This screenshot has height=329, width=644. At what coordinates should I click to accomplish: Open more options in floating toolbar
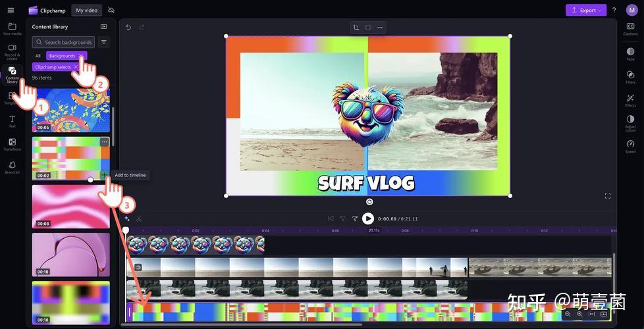[380, 28]
